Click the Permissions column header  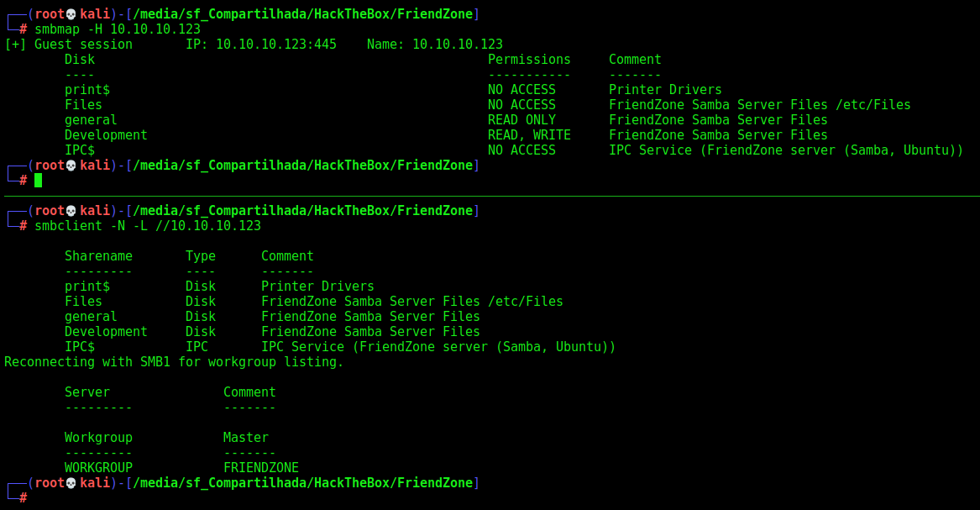click(529, 60)
